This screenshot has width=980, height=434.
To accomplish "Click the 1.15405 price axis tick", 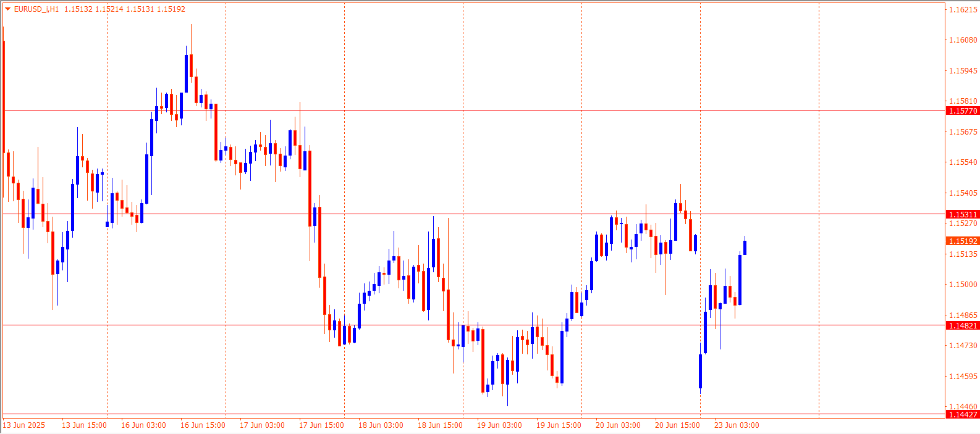I will (963, 193).
